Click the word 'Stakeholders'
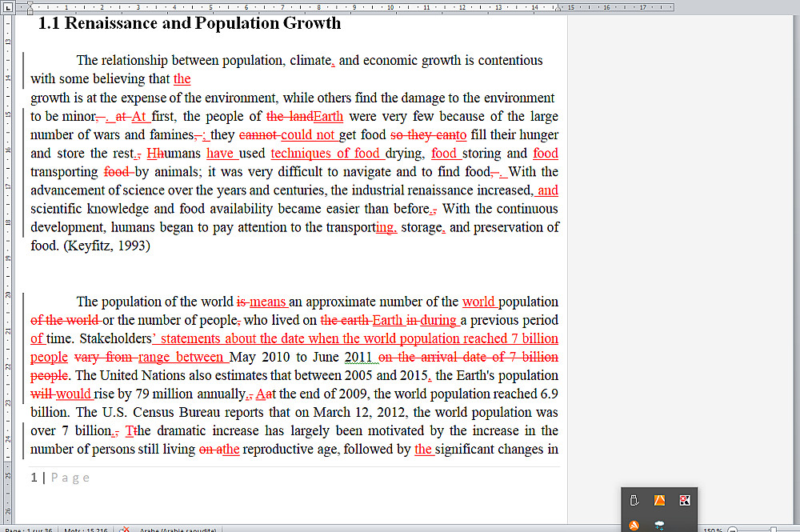This screenshot has width=800, height=532. 116,338
